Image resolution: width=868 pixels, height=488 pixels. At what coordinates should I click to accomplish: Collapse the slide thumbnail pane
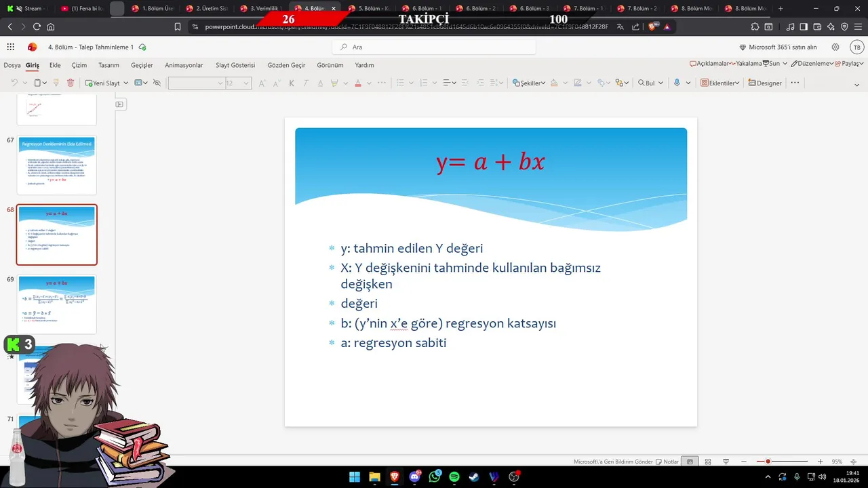point(119,104)
